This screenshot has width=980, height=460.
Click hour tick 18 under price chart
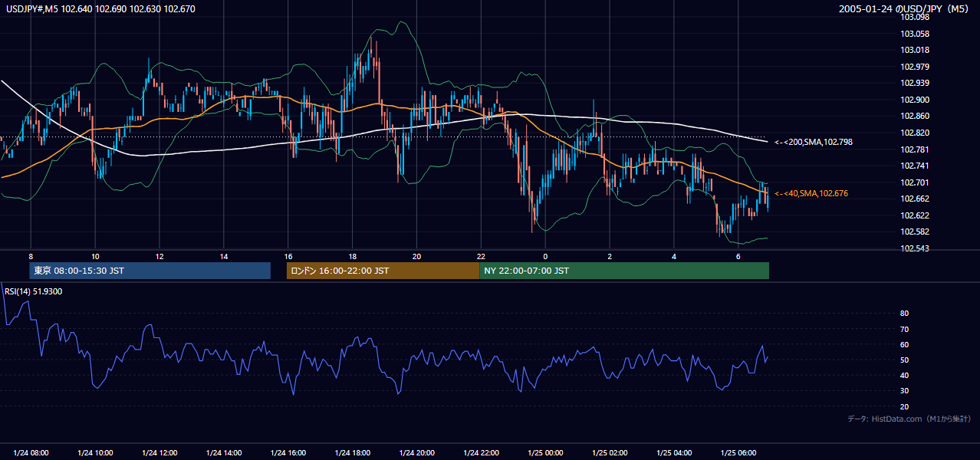(352, 256)
